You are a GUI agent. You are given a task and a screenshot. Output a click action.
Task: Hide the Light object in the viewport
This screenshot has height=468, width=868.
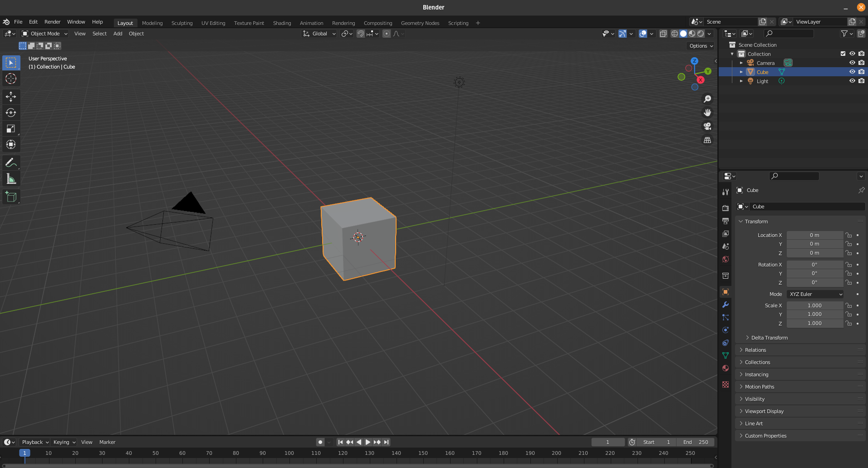pos(852,81)
